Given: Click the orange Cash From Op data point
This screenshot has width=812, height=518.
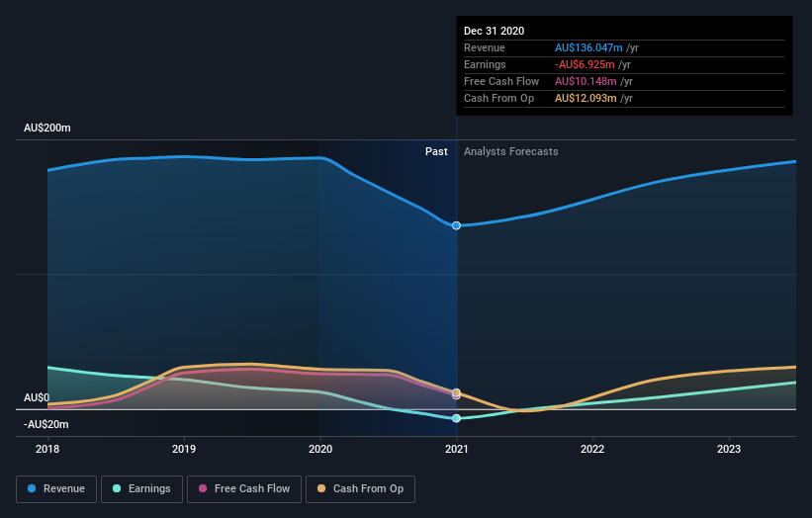Looking at the screenshot, I should [x=456, y=392].
